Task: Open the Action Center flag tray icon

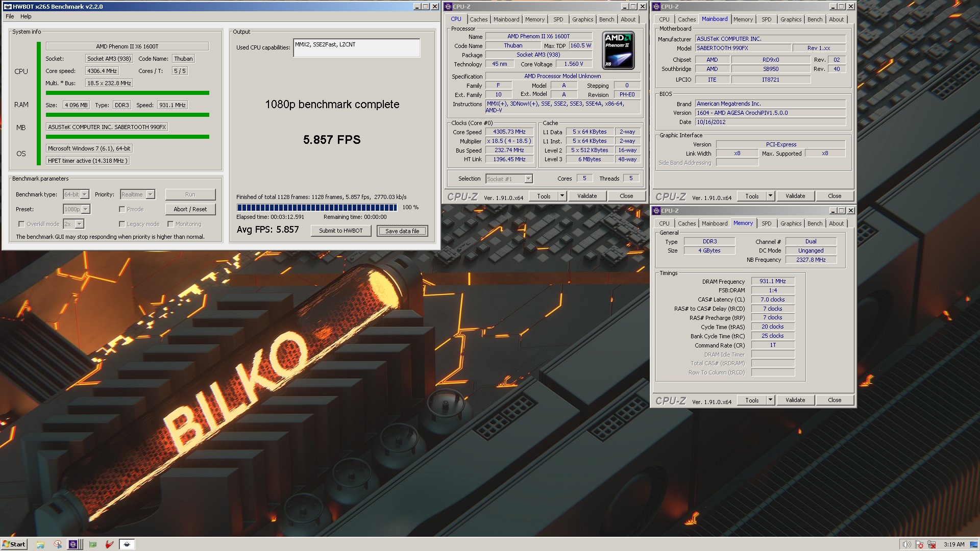Action: (x=919, y=544)
